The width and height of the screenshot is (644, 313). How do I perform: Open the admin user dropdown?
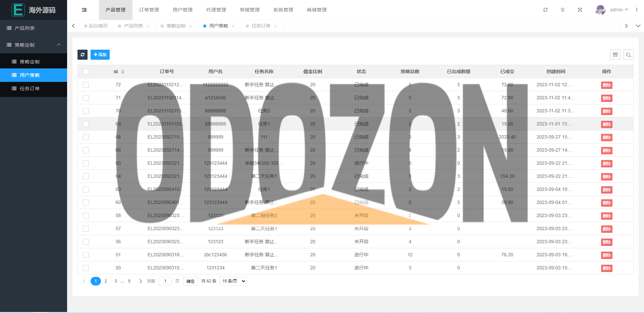click(x=619, y=10)
